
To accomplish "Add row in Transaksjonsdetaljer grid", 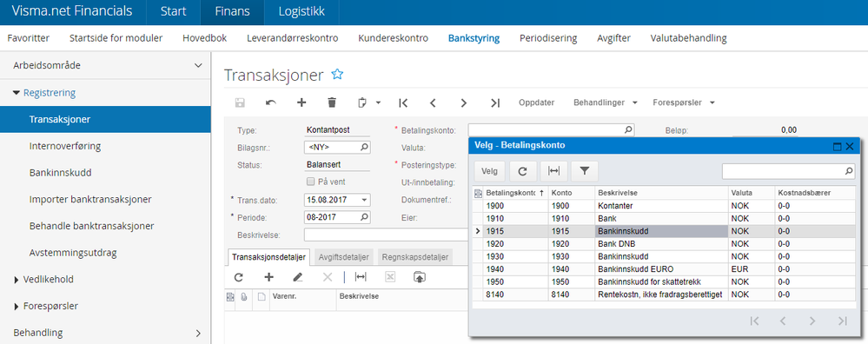I will (x=269, y=278).
